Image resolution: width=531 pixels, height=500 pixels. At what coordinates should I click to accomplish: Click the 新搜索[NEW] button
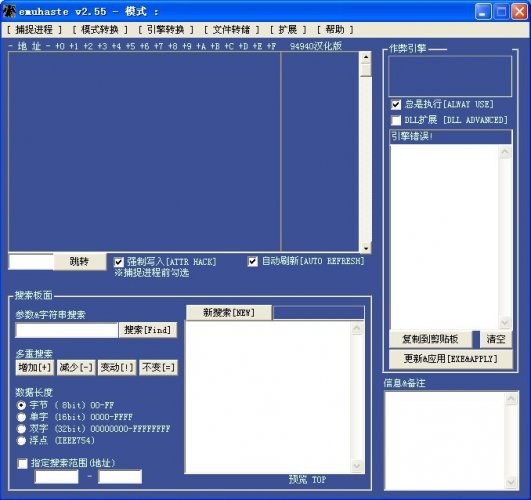(229, 313)
